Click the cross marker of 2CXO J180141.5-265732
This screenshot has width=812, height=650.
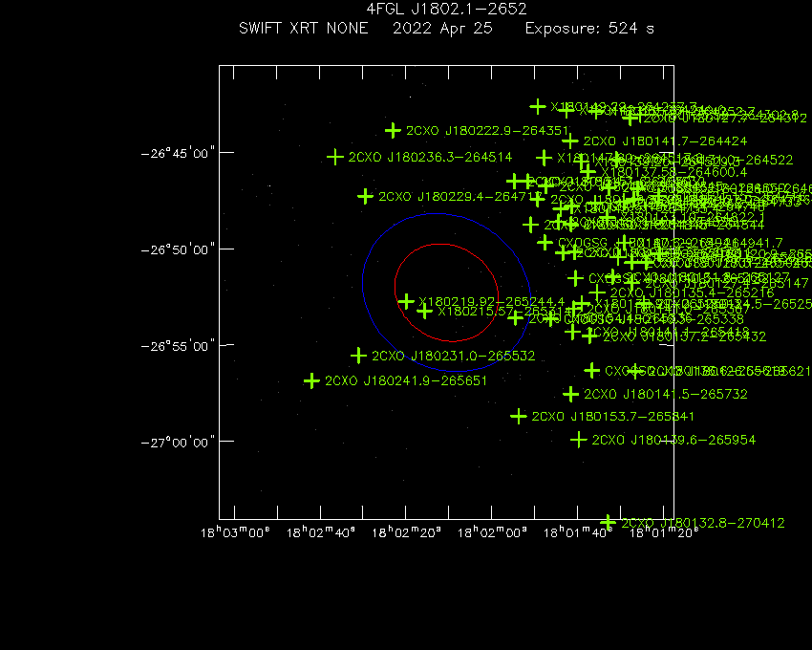pyautogui.click(x=570, y=394)
